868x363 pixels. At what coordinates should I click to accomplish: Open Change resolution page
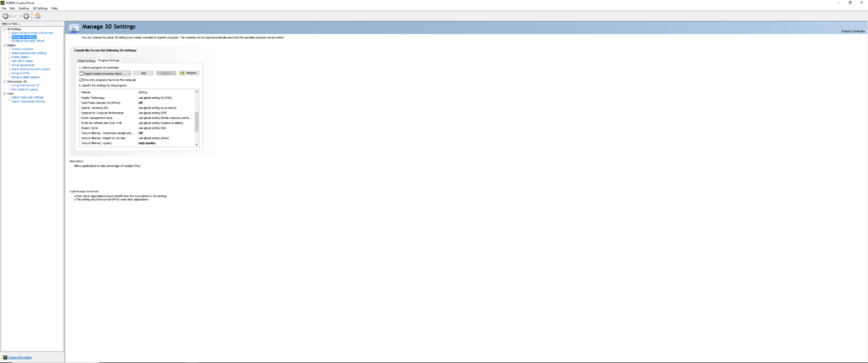(x=23, y=49)
